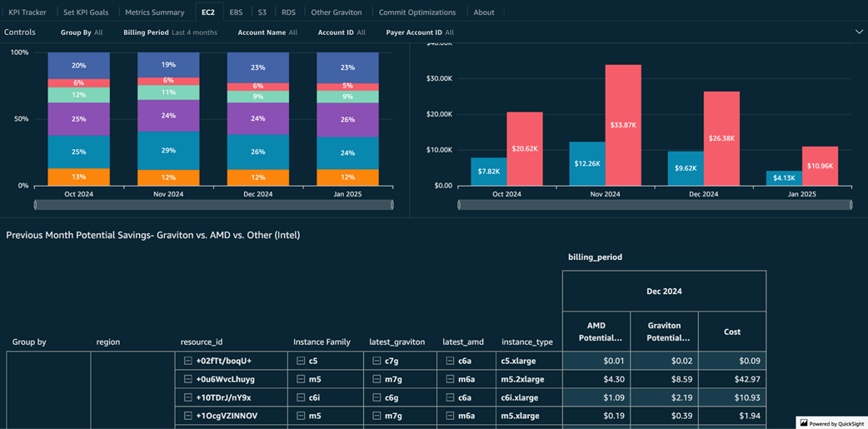Collapse the +02fTt/boqU+ resource row
868x429 pixels.
(188, 361)
